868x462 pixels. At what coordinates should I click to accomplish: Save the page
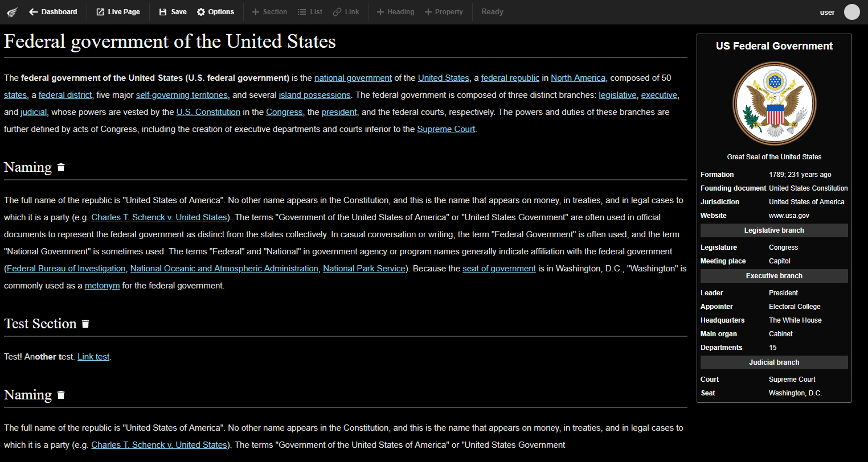click(x=173, y=12)
